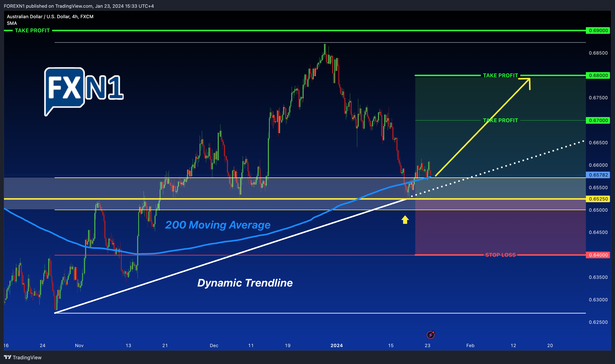Image resolution: width=615 pixels, height=364 pixels.
Task: Click the purple lightning event icon
Action: click(x=430, y=335)
